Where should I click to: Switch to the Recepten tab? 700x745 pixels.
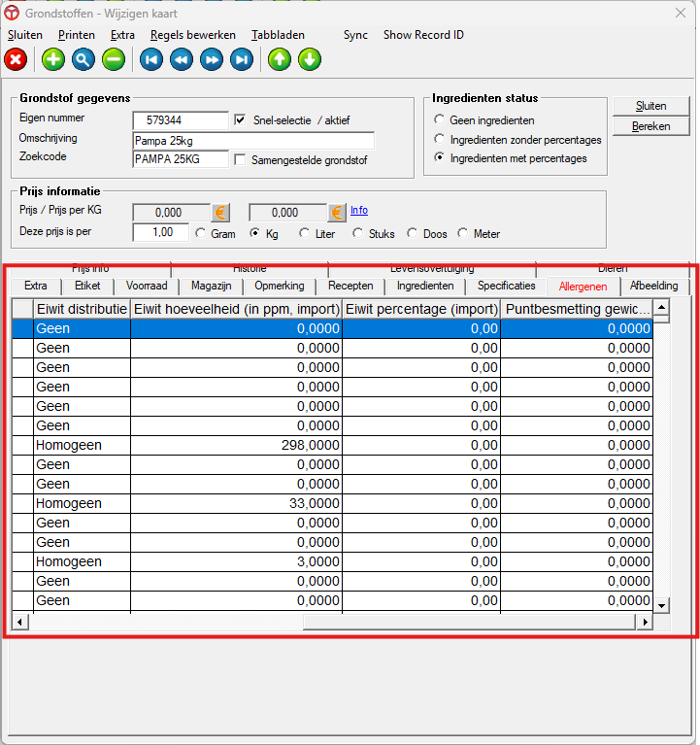(x=350, y=286)
